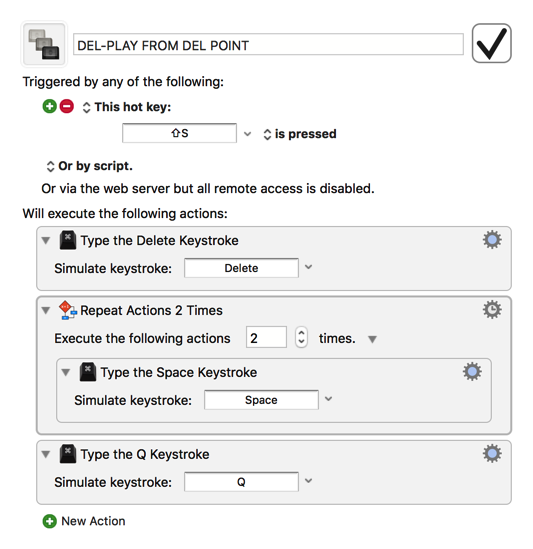Screen dimensions: 533x549
Task: Open dropdown arrow next to hot key field
Action: point(247,134)
